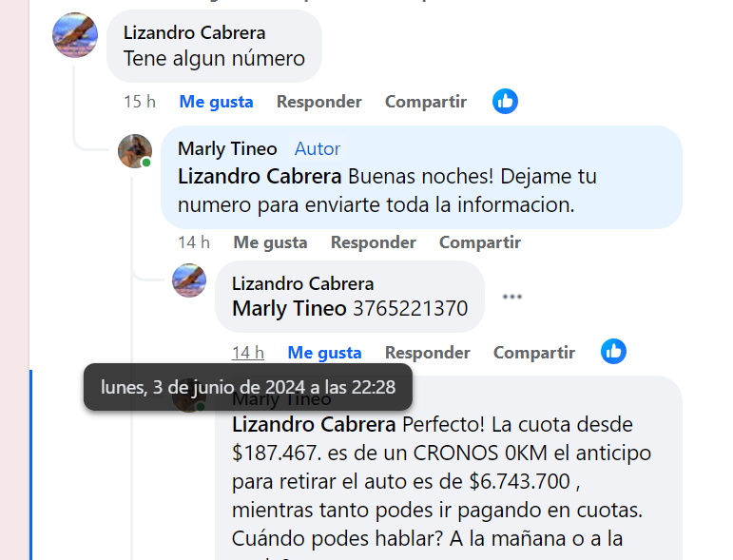Open Lizandro Cabrera's avatar on top comment
Screen dimensions: 733x560
[75, 35]
